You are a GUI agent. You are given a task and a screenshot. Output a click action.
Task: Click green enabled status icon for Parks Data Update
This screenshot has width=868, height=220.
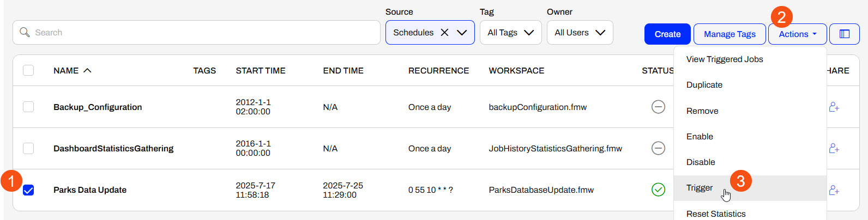658,190
